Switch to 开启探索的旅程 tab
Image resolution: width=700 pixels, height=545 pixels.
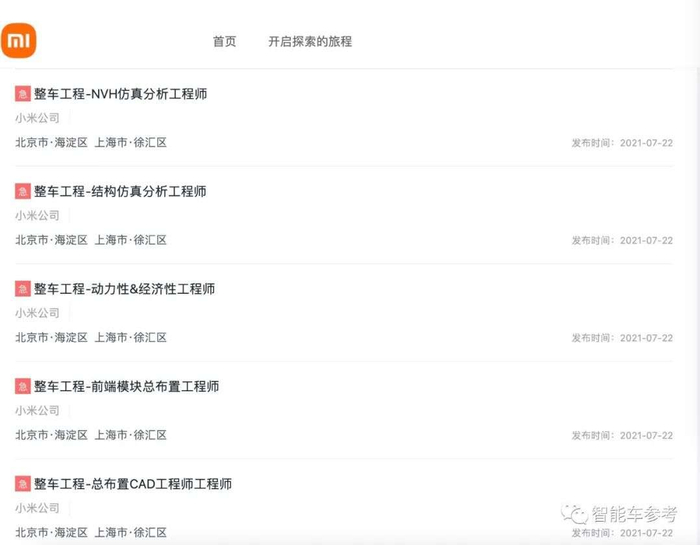[x=310, y=42]
